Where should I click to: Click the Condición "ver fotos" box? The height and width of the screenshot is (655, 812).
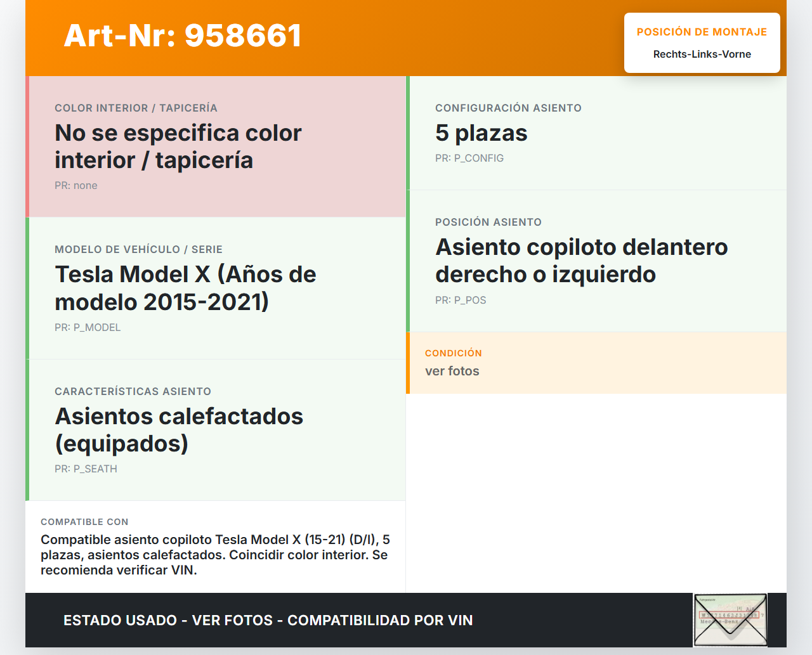click(x=596, y=363)
